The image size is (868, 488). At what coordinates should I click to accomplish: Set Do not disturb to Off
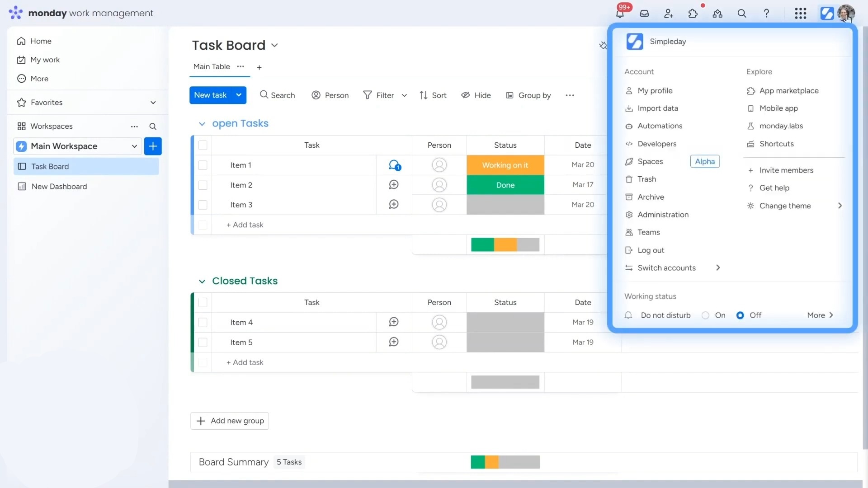[740, 315]
